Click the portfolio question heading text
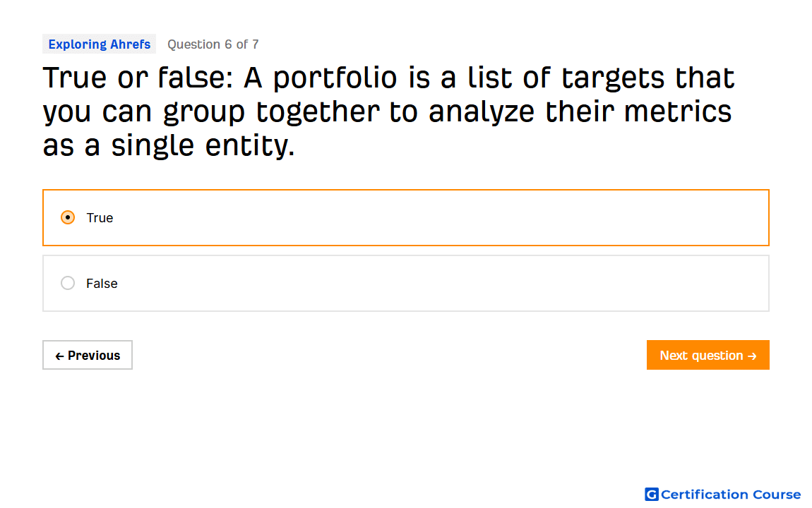 [388, 111]
